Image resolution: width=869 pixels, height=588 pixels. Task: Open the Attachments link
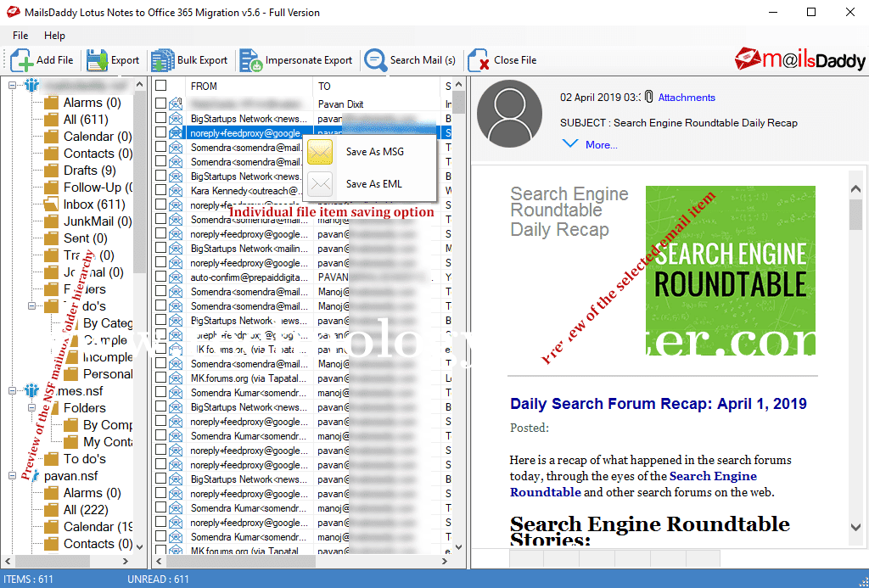pos(687,98)
